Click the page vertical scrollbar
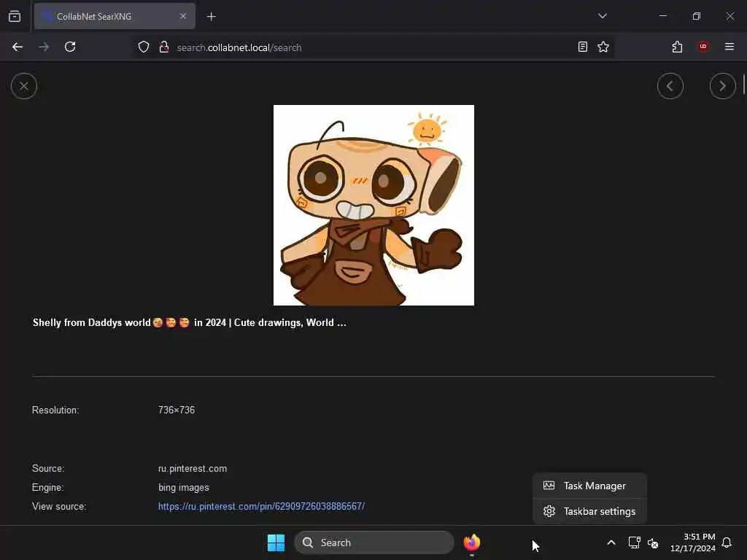Viewport: 747px width, 560px height. pyautogui.click(x=743, y=84)
